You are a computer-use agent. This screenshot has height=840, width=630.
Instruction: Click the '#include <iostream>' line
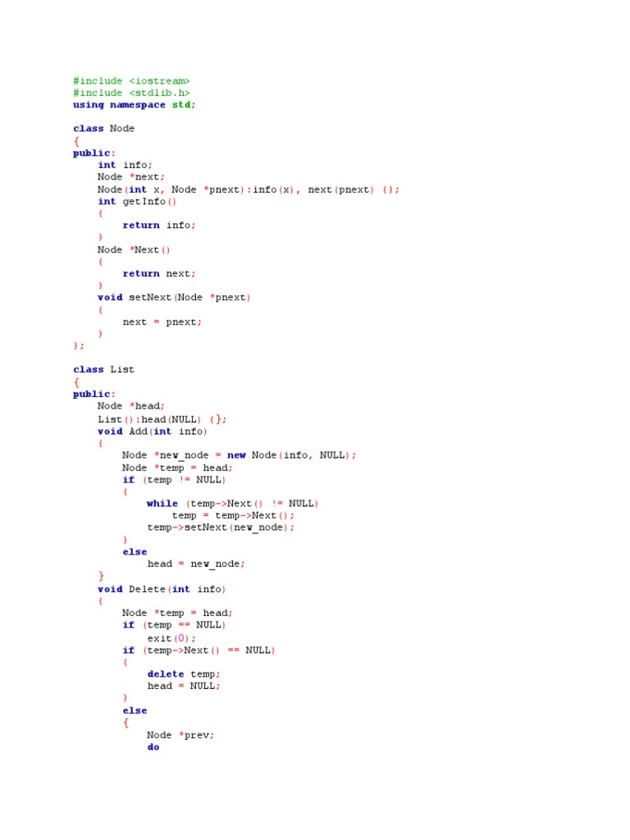coord(131,81)
